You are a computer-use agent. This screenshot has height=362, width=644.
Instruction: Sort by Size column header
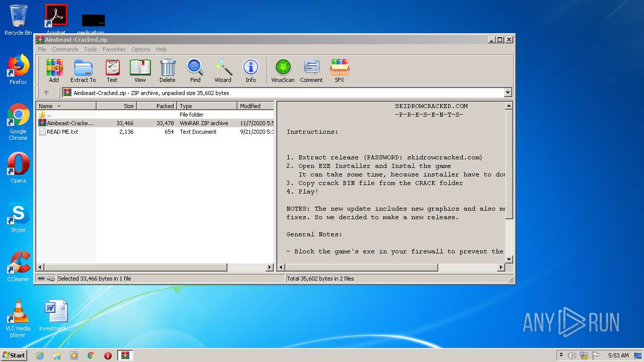[117, 106]
